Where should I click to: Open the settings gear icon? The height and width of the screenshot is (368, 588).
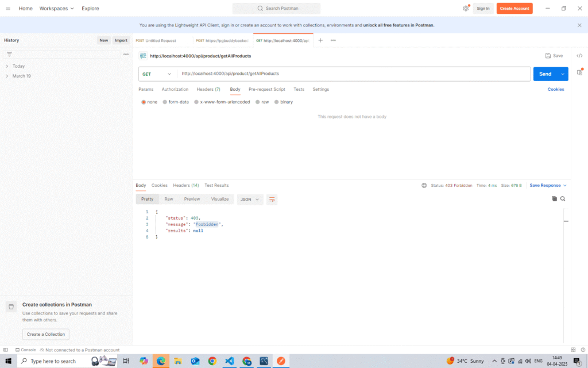click(466, 8)
